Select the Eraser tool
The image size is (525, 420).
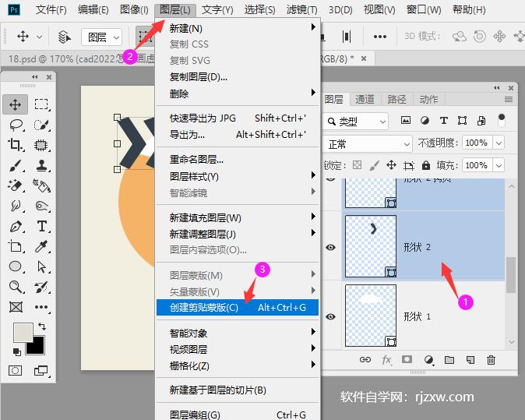[x=16, y=186]
